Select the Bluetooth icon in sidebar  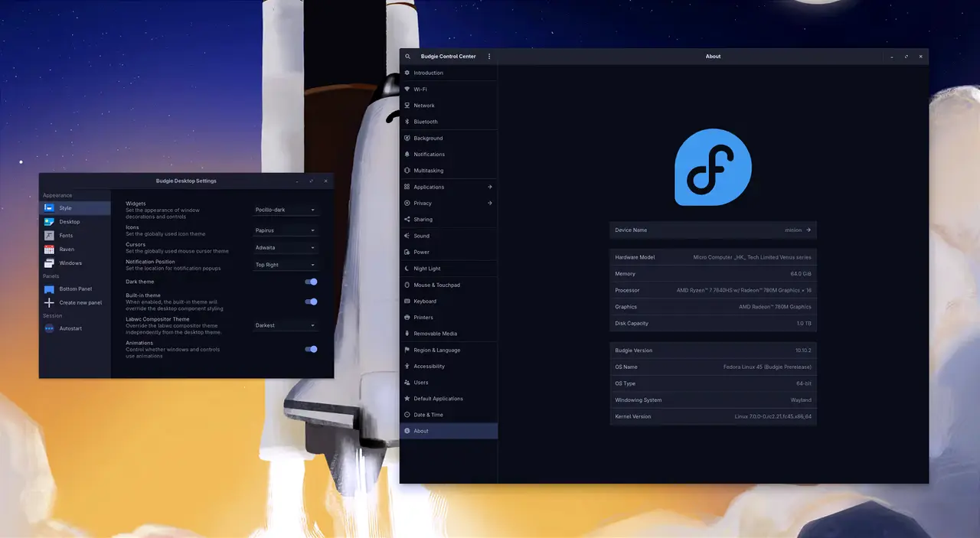[407, 122]
